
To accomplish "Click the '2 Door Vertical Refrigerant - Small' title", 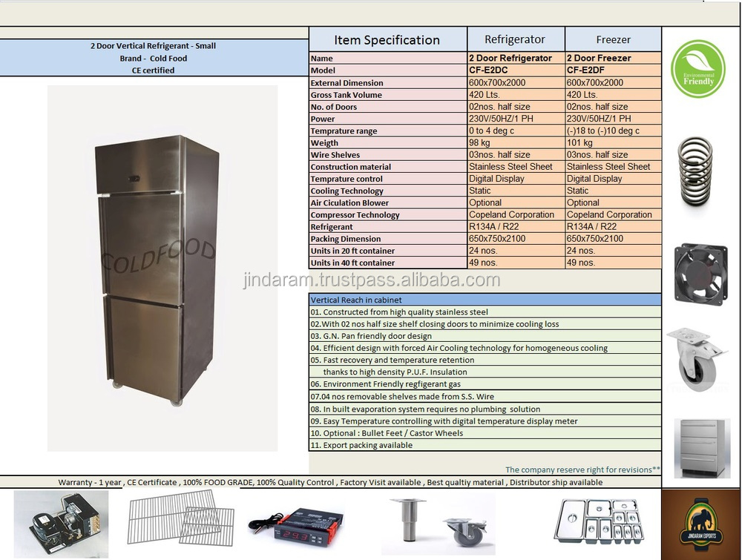I will coord(153,46).
